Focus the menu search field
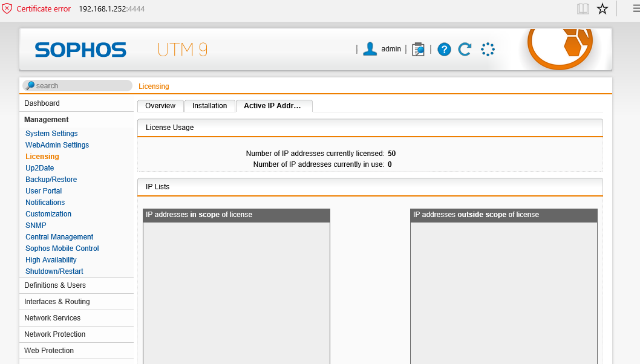Viewport: 640px width, 364px height. (77, 86)
